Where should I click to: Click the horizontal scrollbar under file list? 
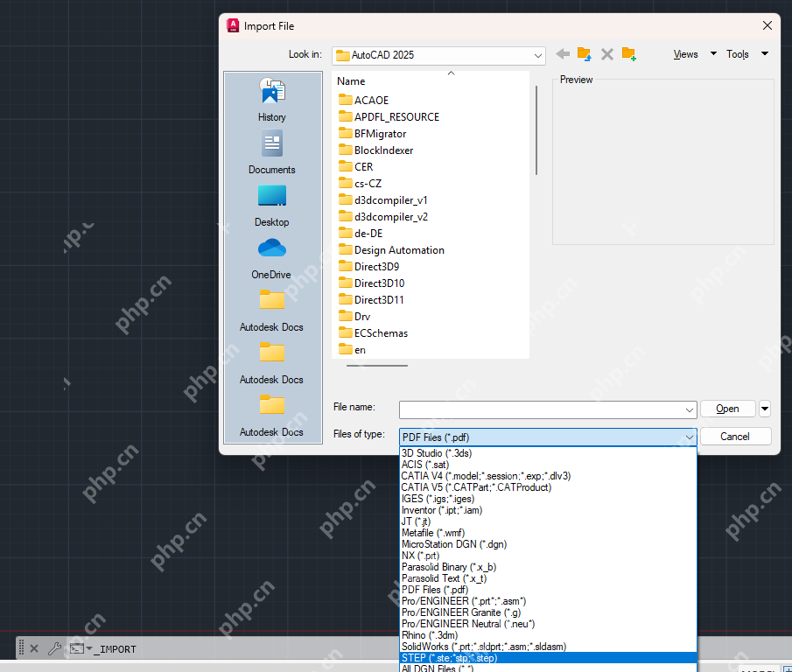(x=377, y=365)
